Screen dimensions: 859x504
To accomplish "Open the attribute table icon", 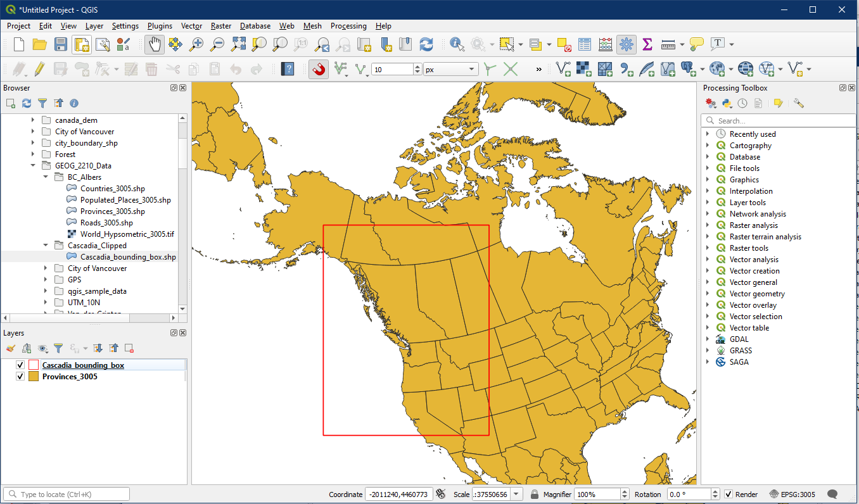I will (585, 44).
